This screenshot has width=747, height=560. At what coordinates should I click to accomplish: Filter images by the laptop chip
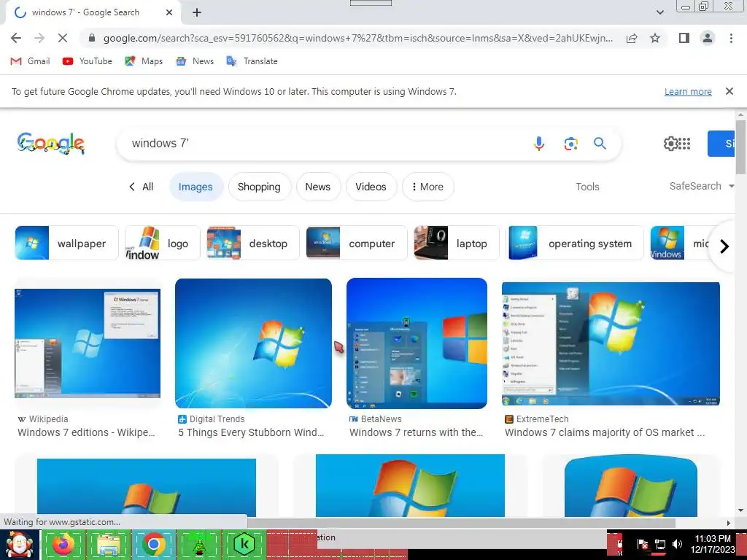(x=457, y=243)
